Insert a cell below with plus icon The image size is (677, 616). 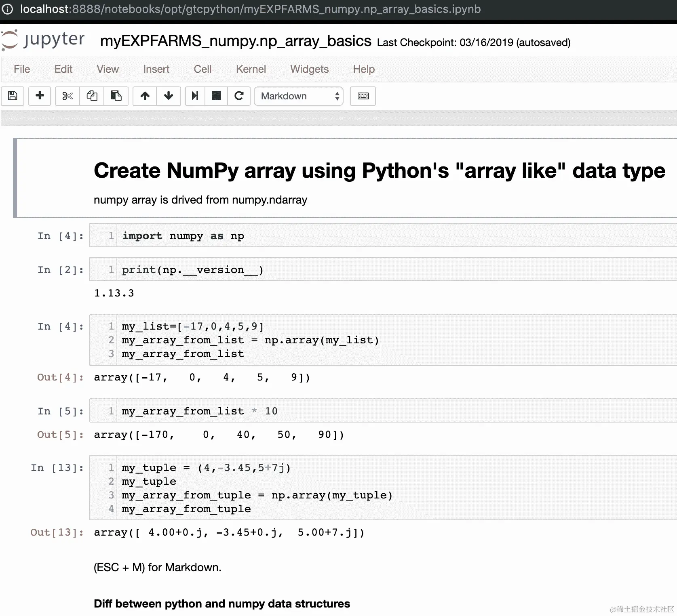click(x=40, y=96)
